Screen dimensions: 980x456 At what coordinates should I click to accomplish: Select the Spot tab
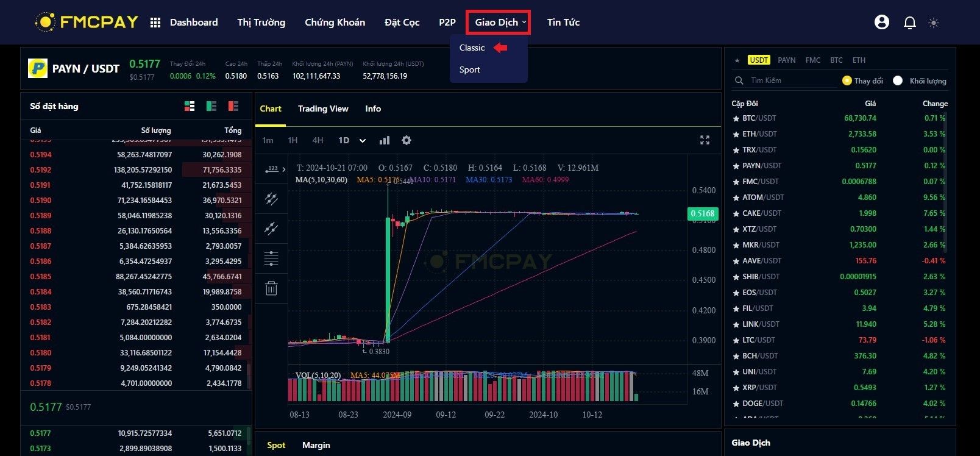click(276, 445)
